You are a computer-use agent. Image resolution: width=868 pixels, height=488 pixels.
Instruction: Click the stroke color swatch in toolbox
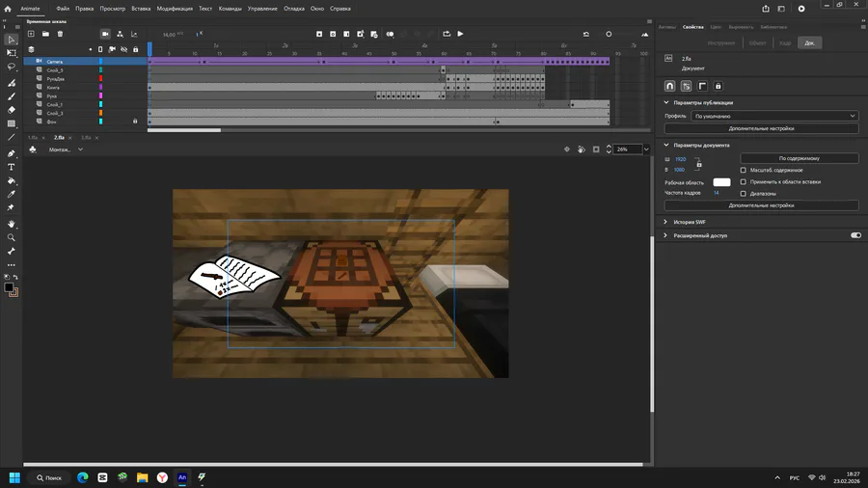coord(14,292)
